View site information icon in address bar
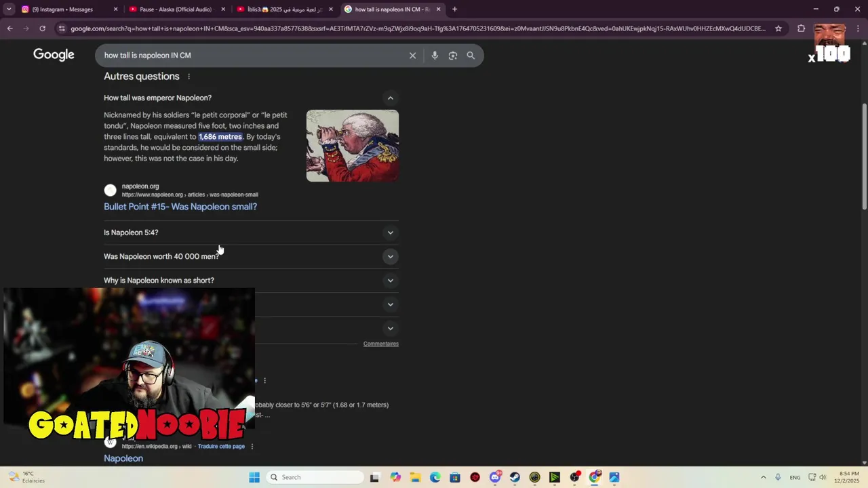This screenshot has height=488, width=868. click(62, 28)
